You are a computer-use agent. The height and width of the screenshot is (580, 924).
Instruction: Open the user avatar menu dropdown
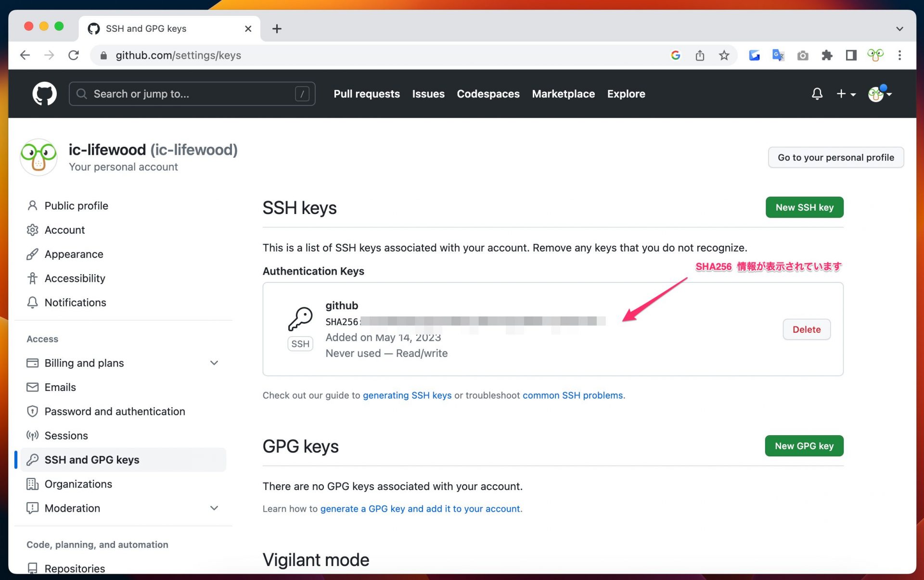(880, 94)
